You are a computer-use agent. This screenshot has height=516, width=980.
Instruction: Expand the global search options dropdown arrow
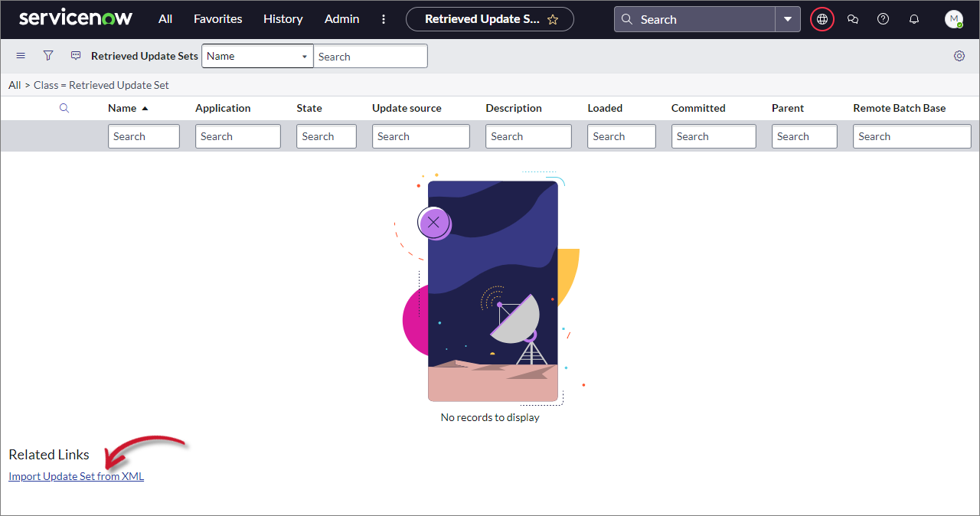tap(788, 19)
